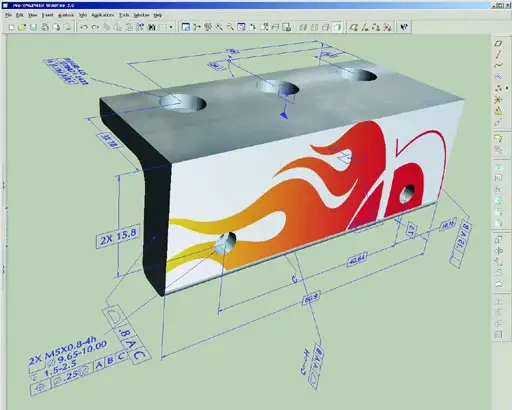Switch display to No Hidden

click(326, 27)
